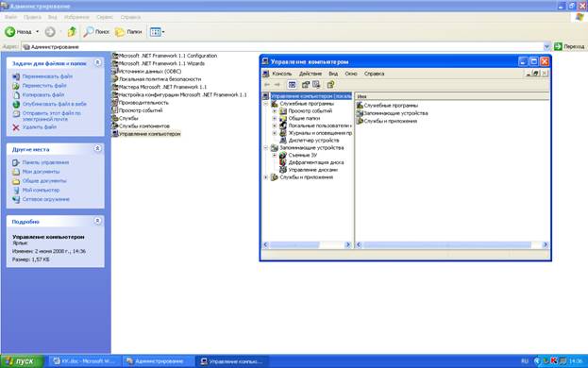Open the address bar dropdown arrow
The width and height of the screenshot is (588, 368).
pyautogui.click(x=546, y=46)
